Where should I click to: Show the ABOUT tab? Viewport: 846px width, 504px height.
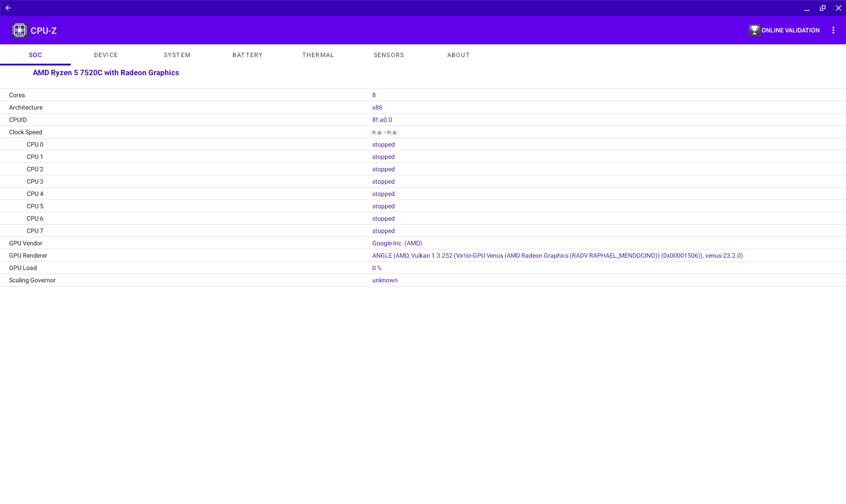458,55
